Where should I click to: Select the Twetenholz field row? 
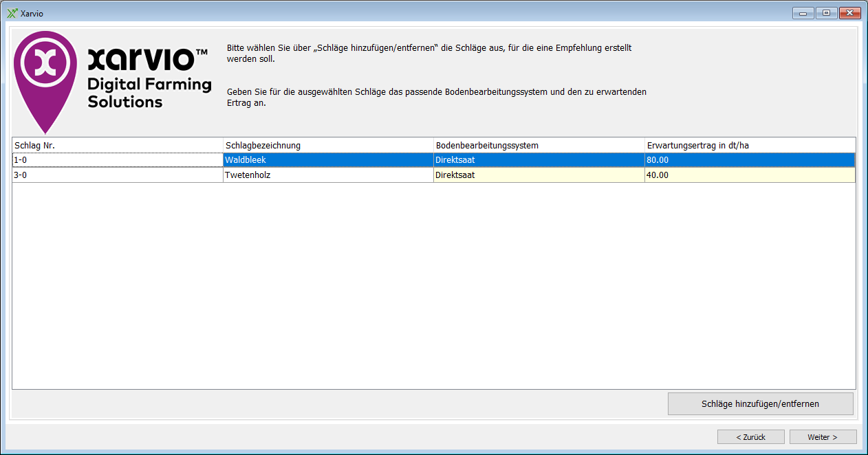point(328,175)
